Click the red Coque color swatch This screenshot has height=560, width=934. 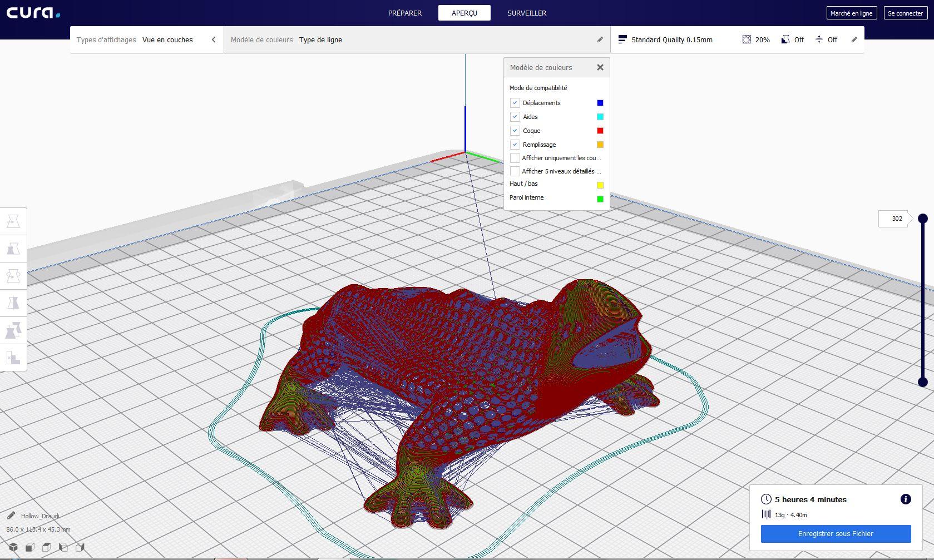coord(600,131)
